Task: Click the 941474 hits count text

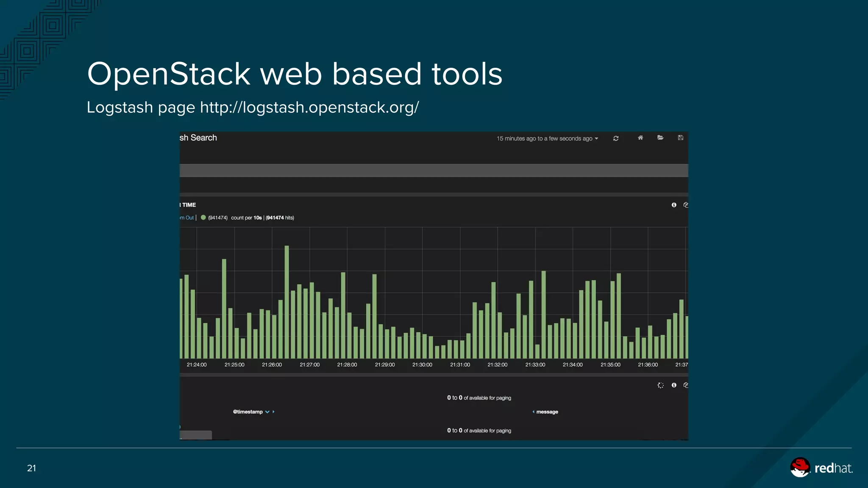Action: point(280,218)
